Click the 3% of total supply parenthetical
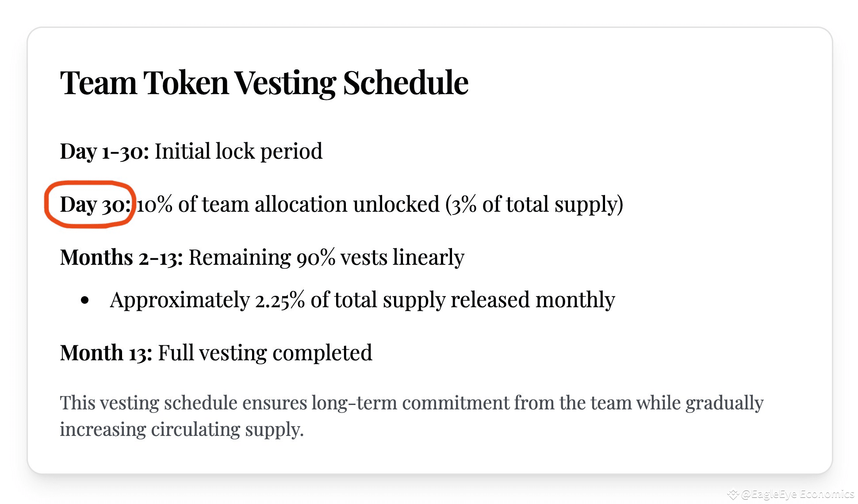Screen dimensions: 858x504 [x=534, y=204]
